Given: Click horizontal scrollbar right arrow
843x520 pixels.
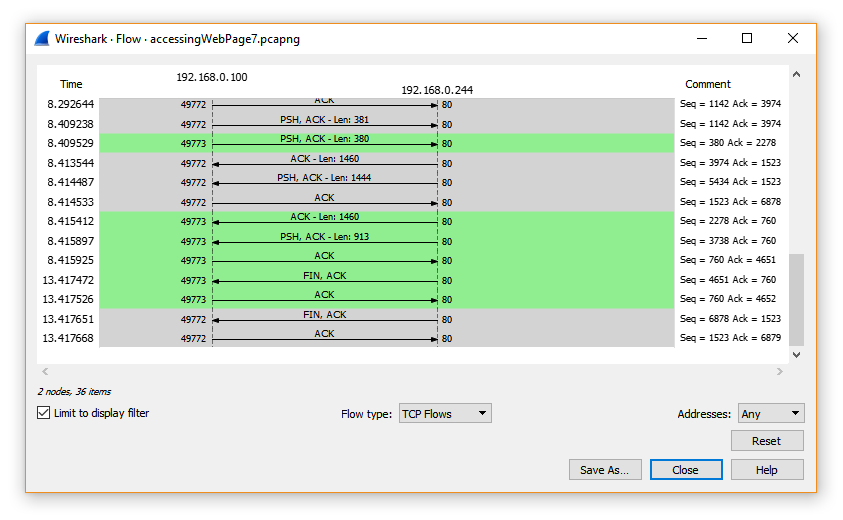Looking at the screenshot, I should click(780, 372).
